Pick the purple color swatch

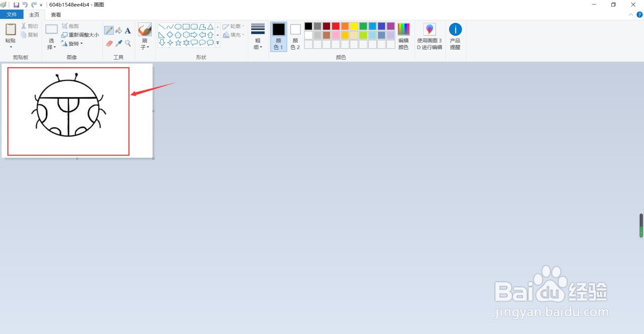coord(390,26)
